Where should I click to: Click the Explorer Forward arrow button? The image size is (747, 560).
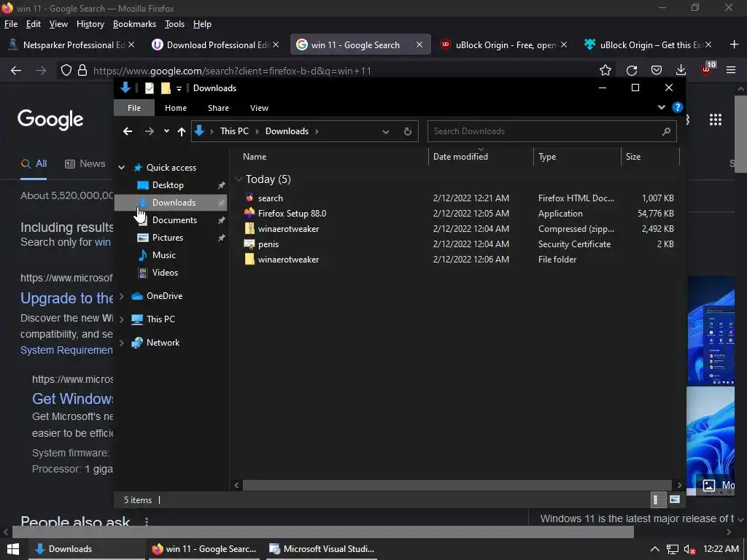149,131
